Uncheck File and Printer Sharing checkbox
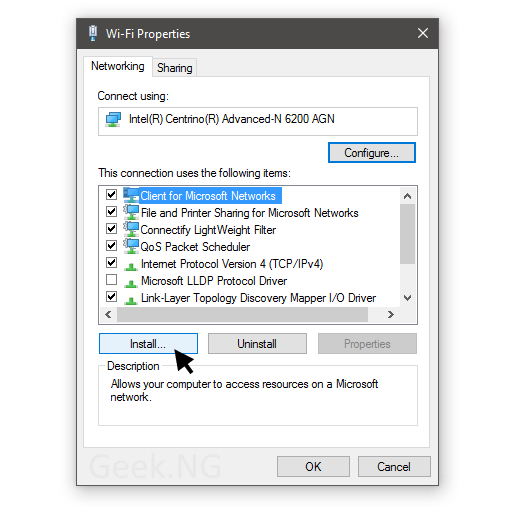The width and height of the screenshot is (519, 516). pyautogui.click(x=111, y=211)
